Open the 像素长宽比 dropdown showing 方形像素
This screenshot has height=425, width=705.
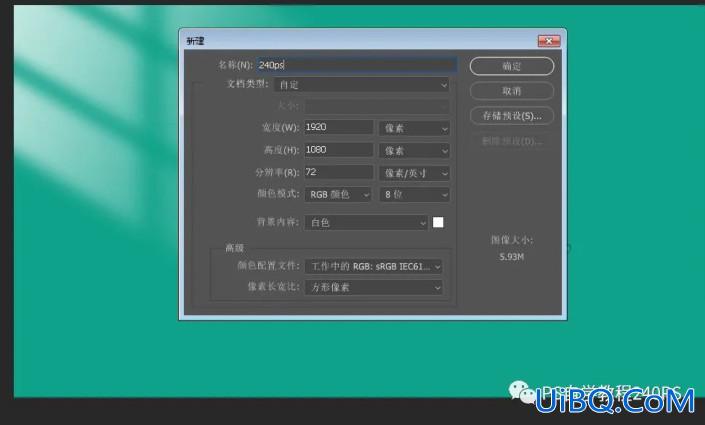pyautogui.click(x=374, y=287)
